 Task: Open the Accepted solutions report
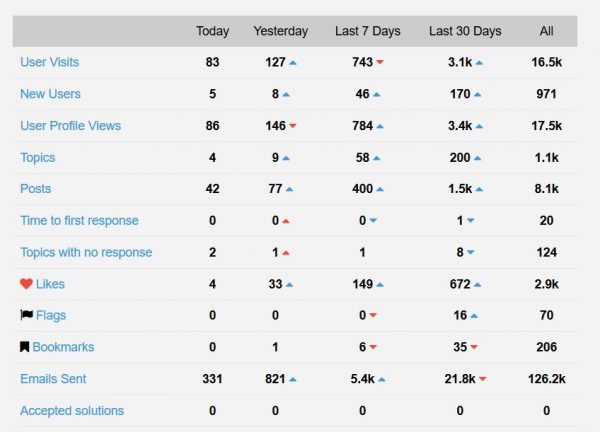coord(72,411)
